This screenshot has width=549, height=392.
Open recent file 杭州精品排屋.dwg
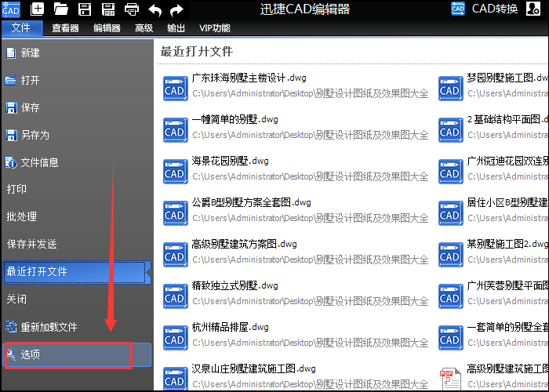[x=230, y=327]
